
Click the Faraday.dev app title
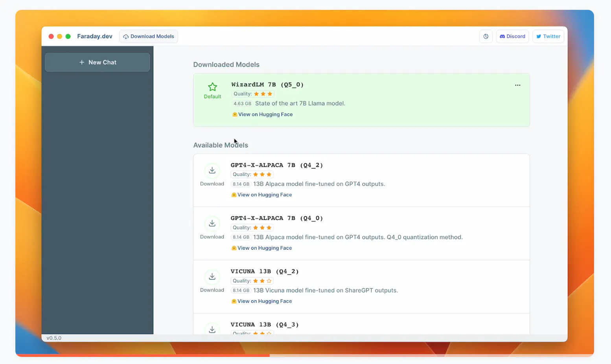coord(95,36)
